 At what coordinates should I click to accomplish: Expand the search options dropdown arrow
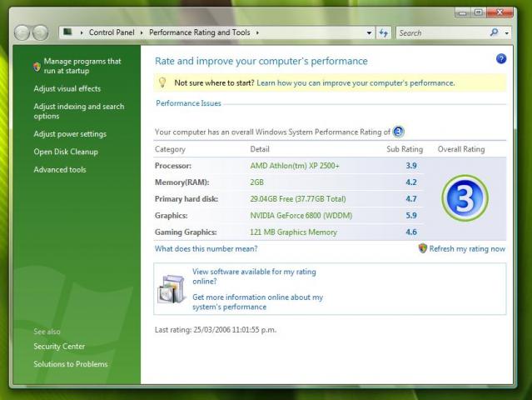coord(506,33)
